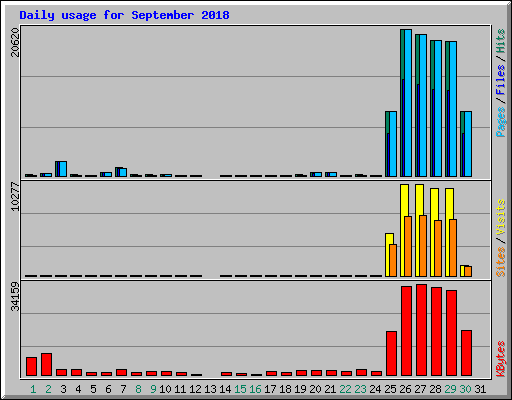512x400 pixels.
Task: Click day 31 on the x-axis
Action: 480,389
